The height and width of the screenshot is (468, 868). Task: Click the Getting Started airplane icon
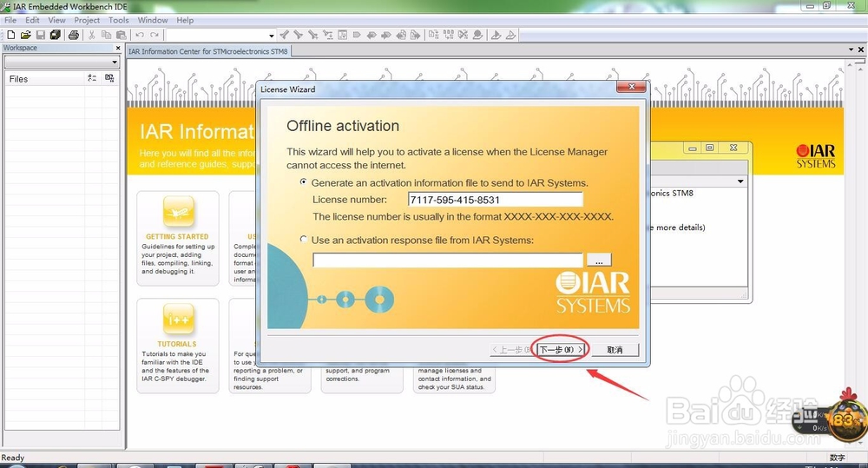pyautogui.click(x=178, y=212)
